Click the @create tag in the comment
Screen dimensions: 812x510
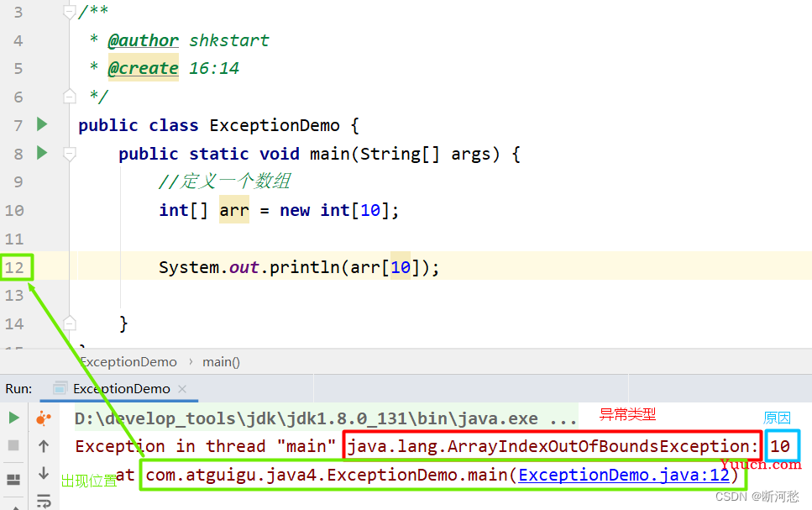pyautogui.click(x=143, y=68)
